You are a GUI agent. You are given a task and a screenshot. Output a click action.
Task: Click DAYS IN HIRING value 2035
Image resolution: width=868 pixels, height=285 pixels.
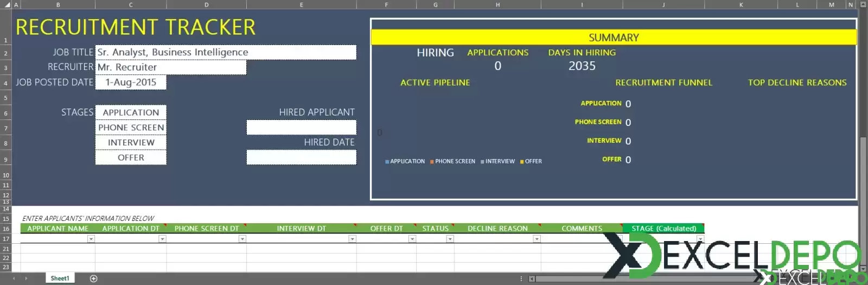coord(582,66)
